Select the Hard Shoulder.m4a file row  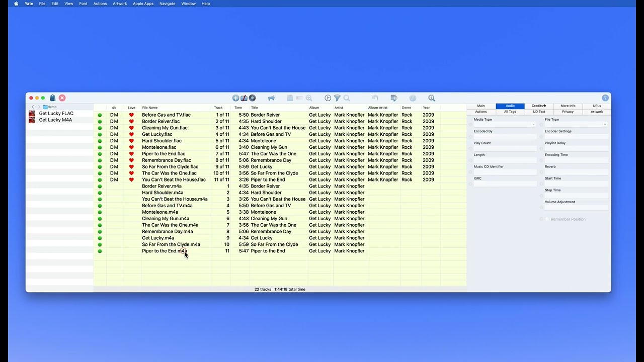pos(280,193)
